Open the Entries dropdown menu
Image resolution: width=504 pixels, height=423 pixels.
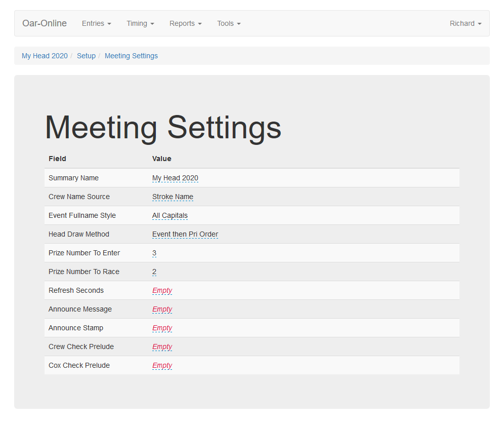(96, 23)
